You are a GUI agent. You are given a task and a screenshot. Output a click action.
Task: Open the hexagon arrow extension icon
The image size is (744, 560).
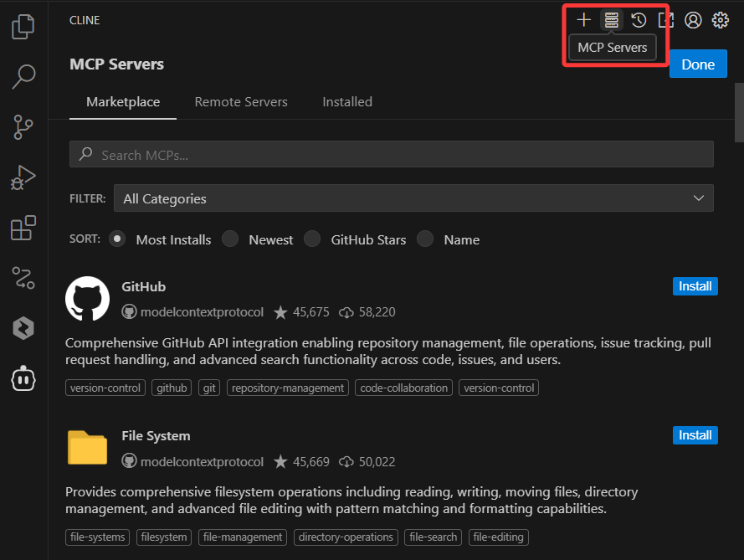23,328
